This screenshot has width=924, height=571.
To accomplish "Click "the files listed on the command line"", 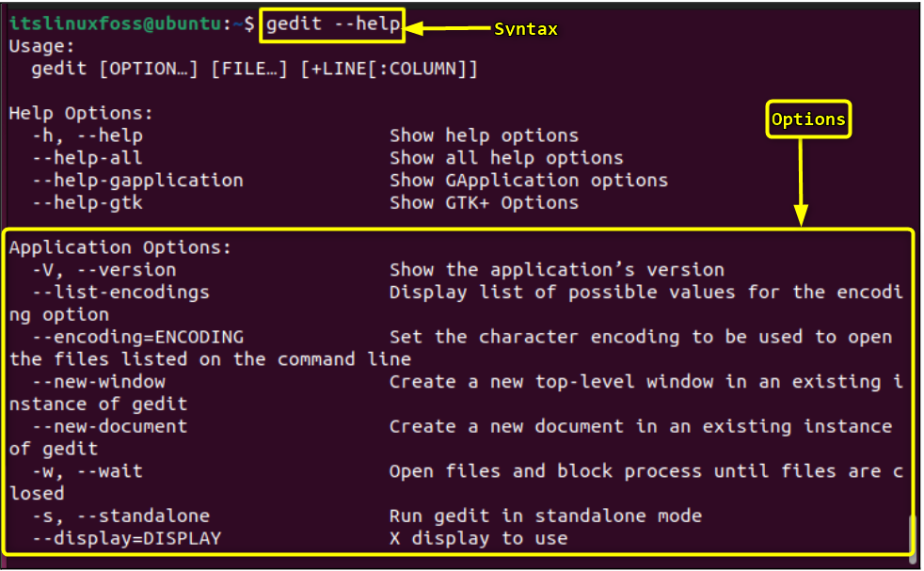I will tap(211, 360).
